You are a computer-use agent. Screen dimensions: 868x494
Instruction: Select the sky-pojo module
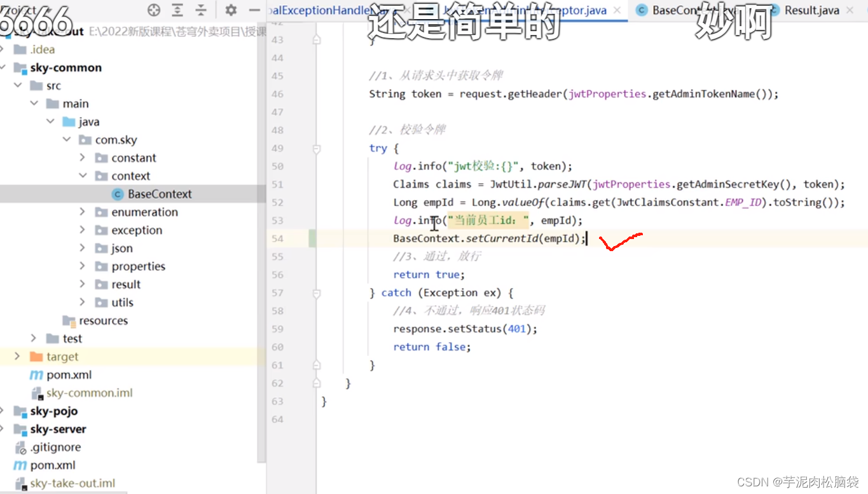(54, 411)
